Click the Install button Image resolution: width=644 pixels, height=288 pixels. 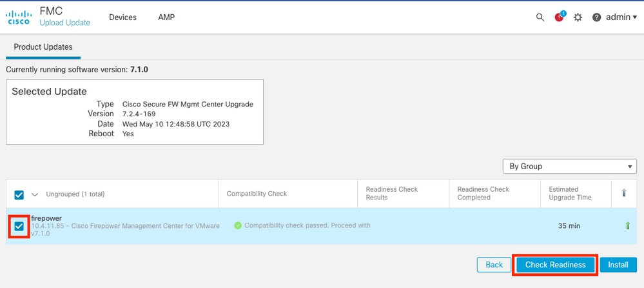[x=618, y=265]
